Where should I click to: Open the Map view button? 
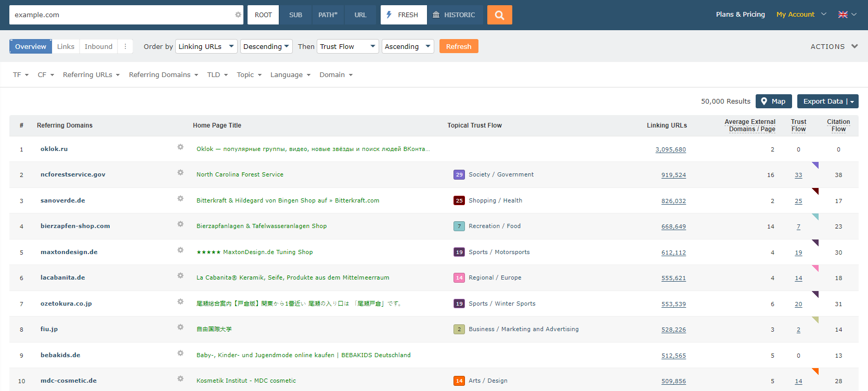(773, 102)
